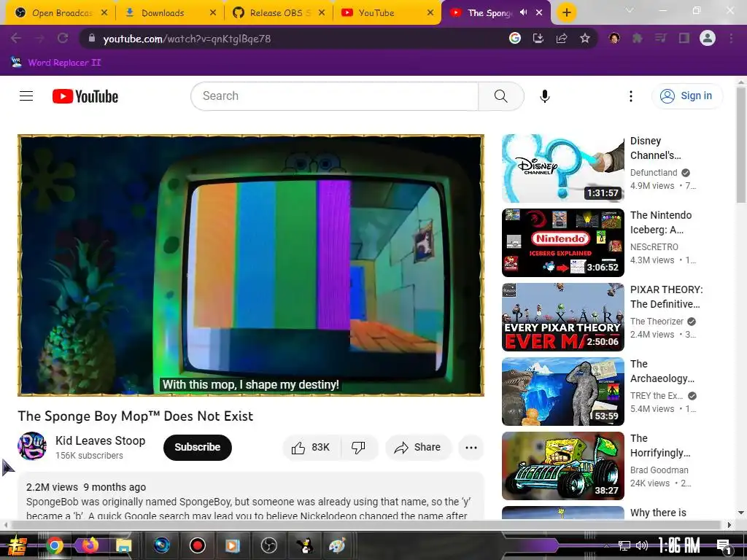Click the Sign in button
747x560 pixels.
[686, 96]
